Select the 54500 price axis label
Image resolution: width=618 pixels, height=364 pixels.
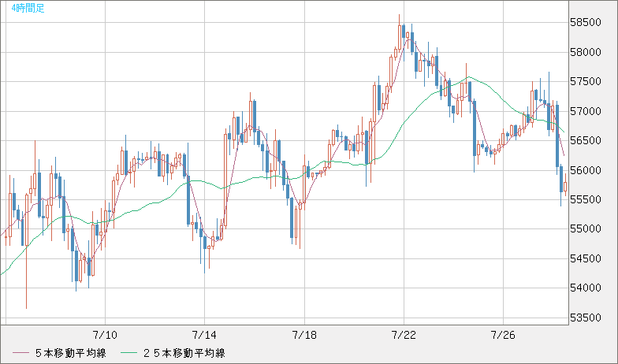point(586,258)
